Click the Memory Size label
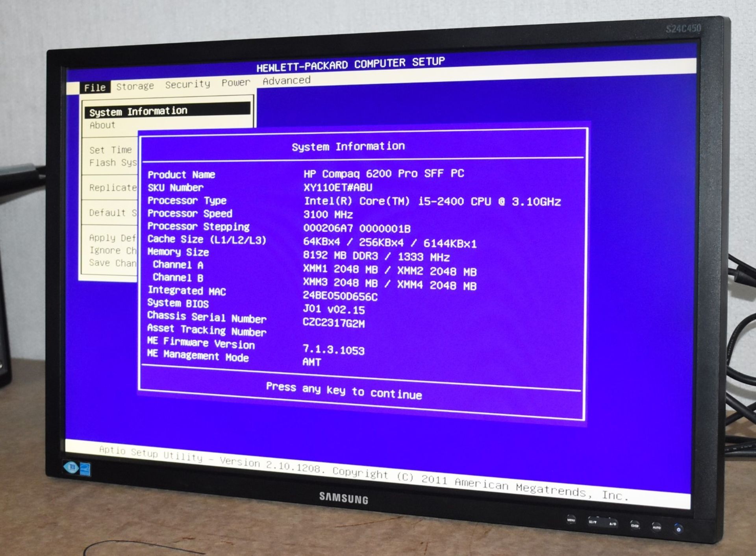The image size is (756, 556). click(178, 252)
